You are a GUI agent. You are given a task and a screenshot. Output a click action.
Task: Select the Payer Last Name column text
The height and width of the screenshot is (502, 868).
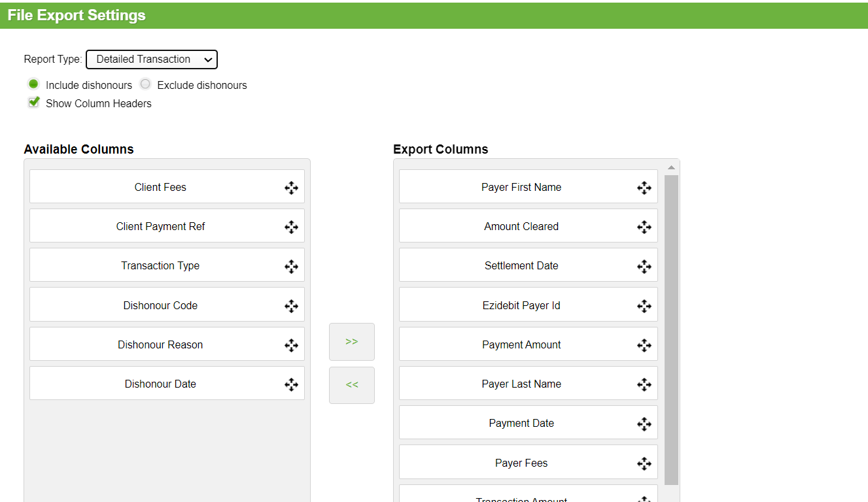tap(521, 384)
